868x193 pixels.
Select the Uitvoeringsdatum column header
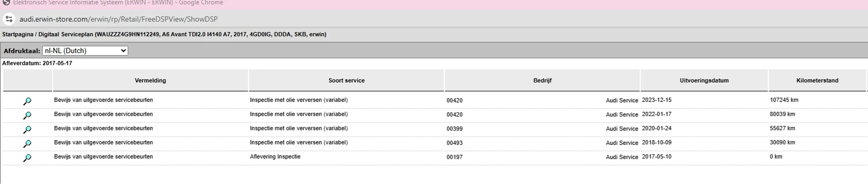(x=704, y=80)
